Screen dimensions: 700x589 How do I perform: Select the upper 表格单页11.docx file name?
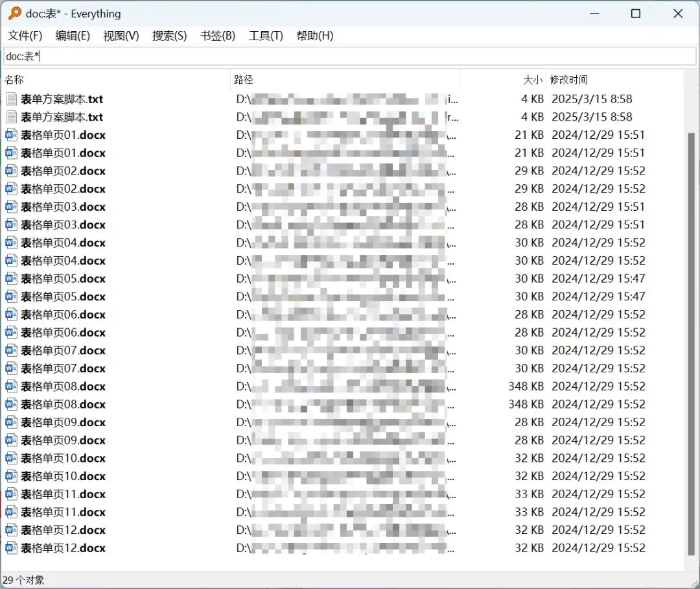(x=63, y=494)
